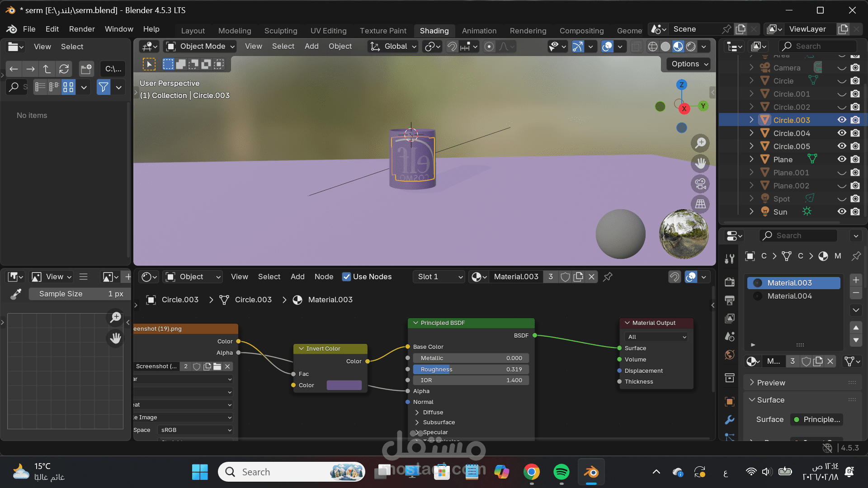Expand the Preview panel
The image size is (868, 488).
coord(771,382)
